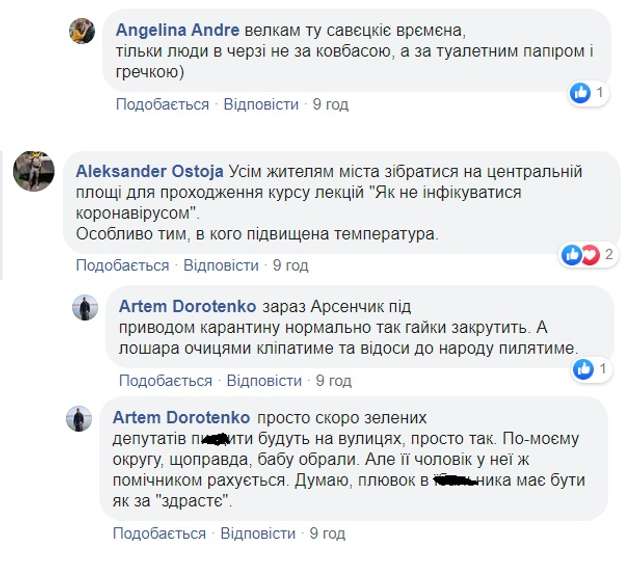Reply to Artem's first reply

(264, 381)
